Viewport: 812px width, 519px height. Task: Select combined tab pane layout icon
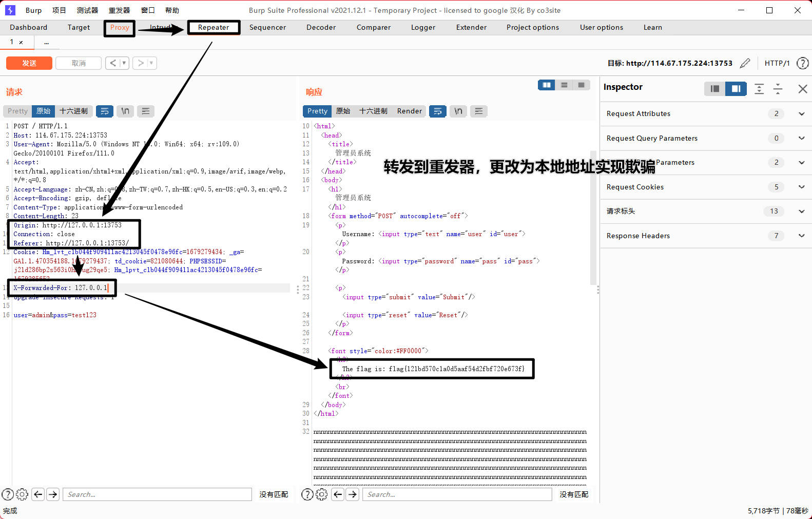click(x=581, y=85)
